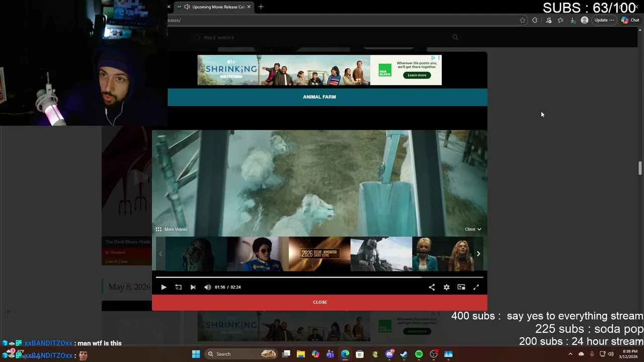Open the More Videos grid icon
Screen dimensions: 644x362
click(x=158, y=229)
